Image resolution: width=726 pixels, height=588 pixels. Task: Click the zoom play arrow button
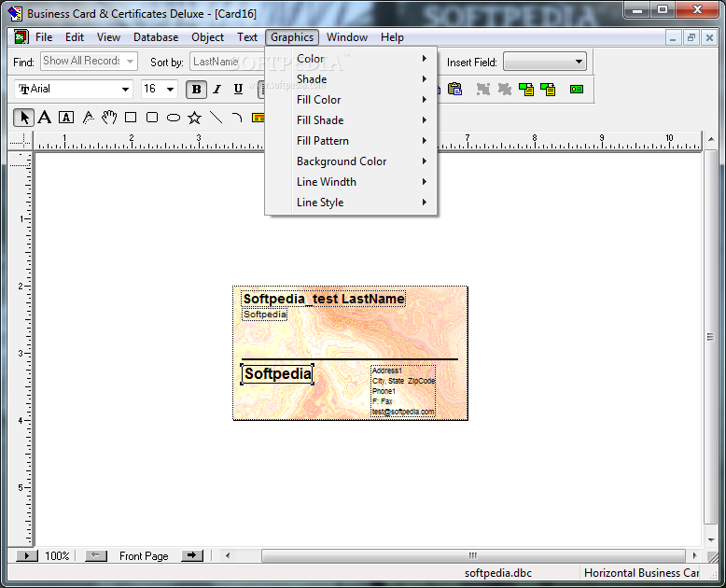pyautogui.click(x=27, y=555)
